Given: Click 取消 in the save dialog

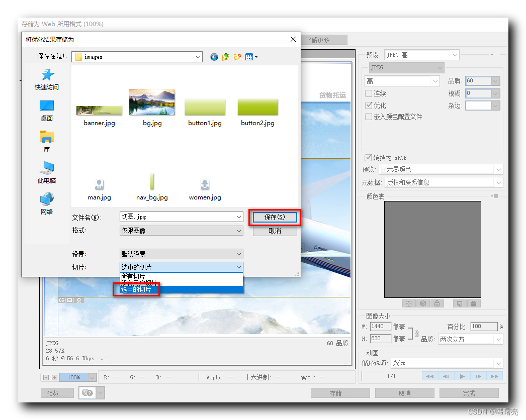Looking at the screenshot, I should (275, 231).
